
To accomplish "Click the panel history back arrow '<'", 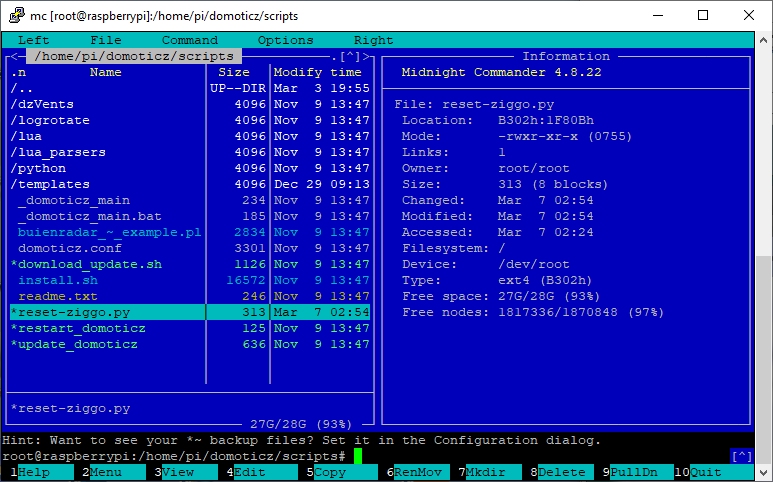I will pos(14,56).
